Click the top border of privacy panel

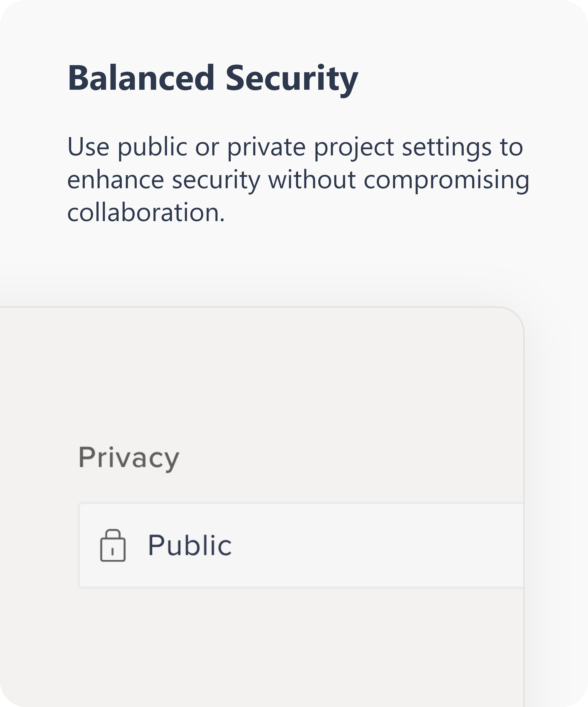[249, 307]
